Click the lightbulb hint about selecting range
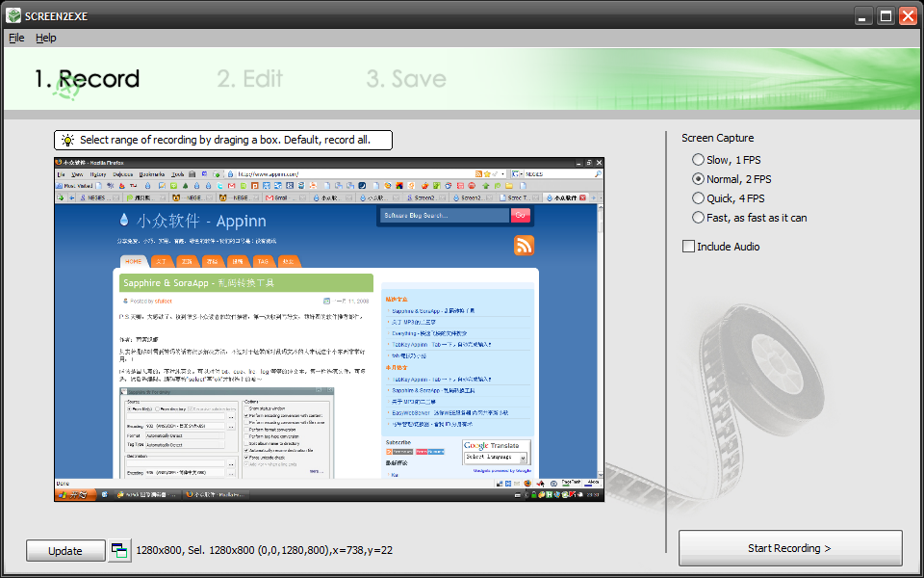The width and height of the screenshot is (924, 578). tap(223, 141)
